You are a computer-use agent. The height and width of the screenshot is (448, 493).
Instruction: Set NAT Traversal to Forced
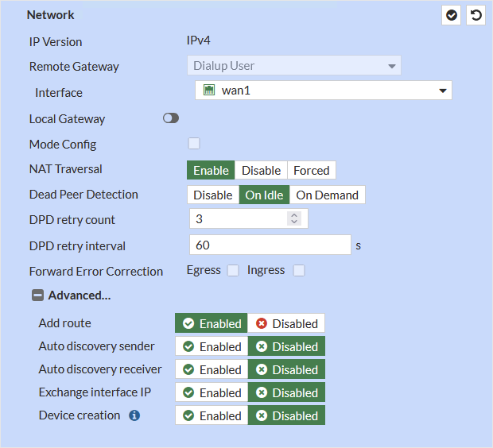click(311, 170)
